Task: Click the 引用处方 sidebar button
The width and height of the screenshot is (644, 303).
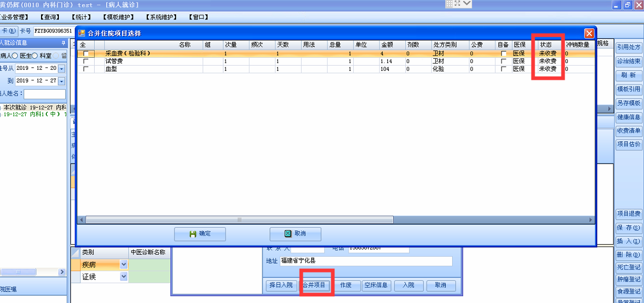Action: (629, 48)
